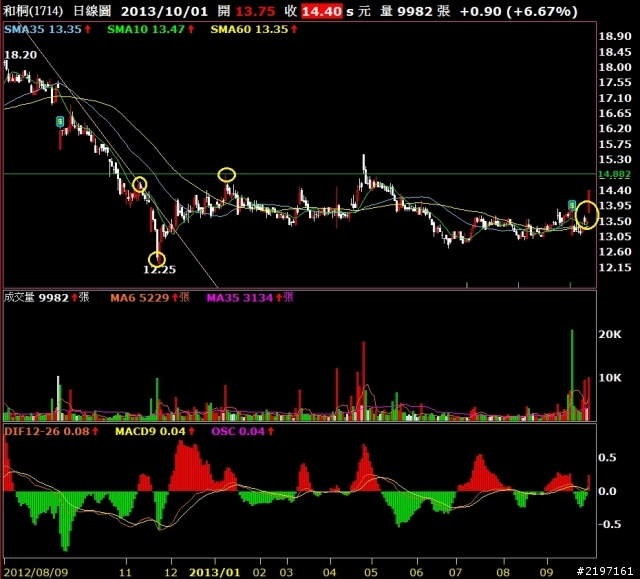Click the green 14.882 price level label
The height and width of the screenshot is (579, 640).
pyautogui.click(x=614, y=174)
